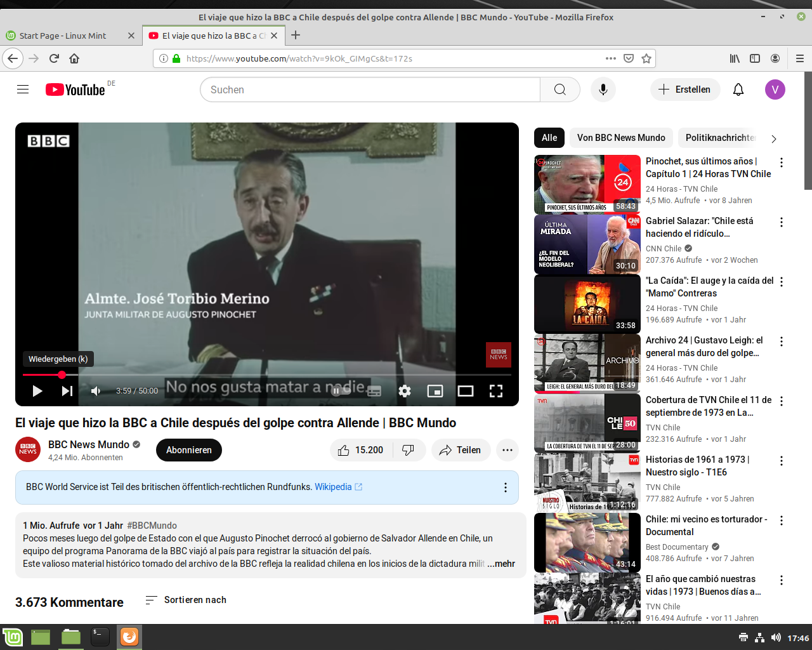
Task: Select Von BBC News Mundo chip
Action: click(621, 138)
